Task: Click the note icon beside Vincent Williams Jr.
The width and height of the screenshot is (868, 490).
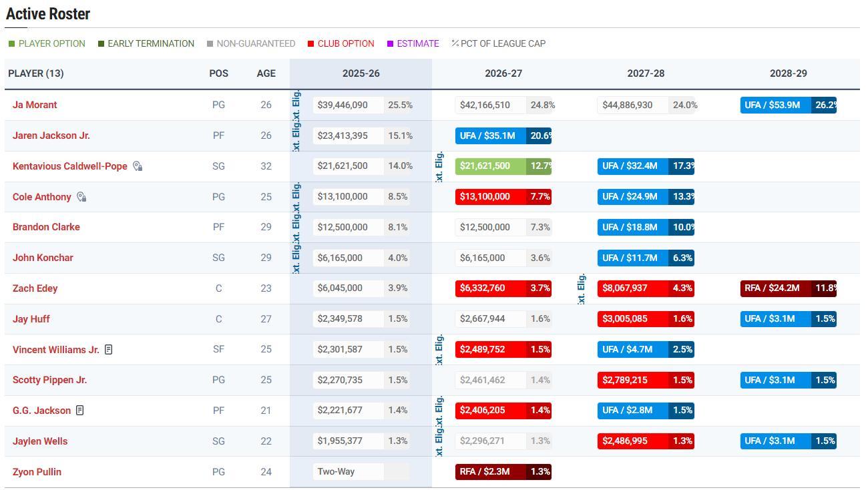Action: [108, 349]
